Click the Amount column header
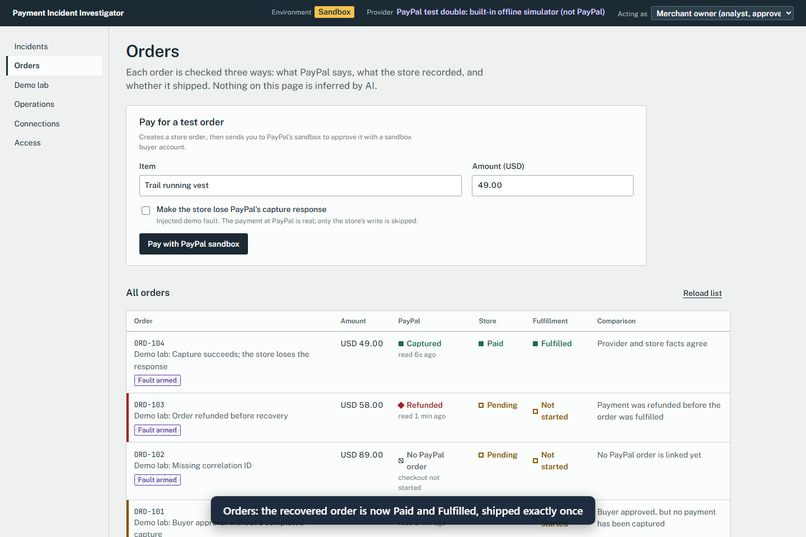 353,321
